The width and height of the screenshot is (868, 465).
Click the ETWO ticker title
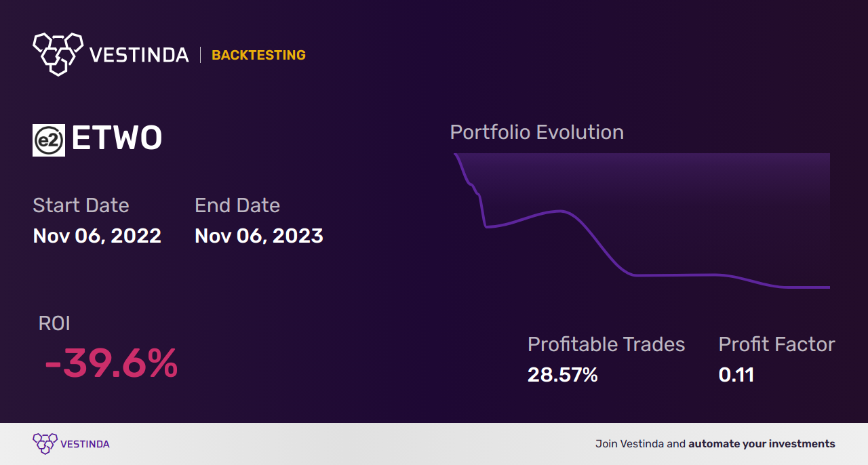(x=117, y=139)
